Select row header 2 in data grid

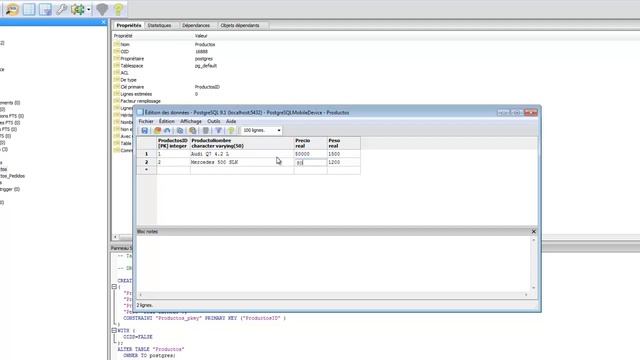147,162
